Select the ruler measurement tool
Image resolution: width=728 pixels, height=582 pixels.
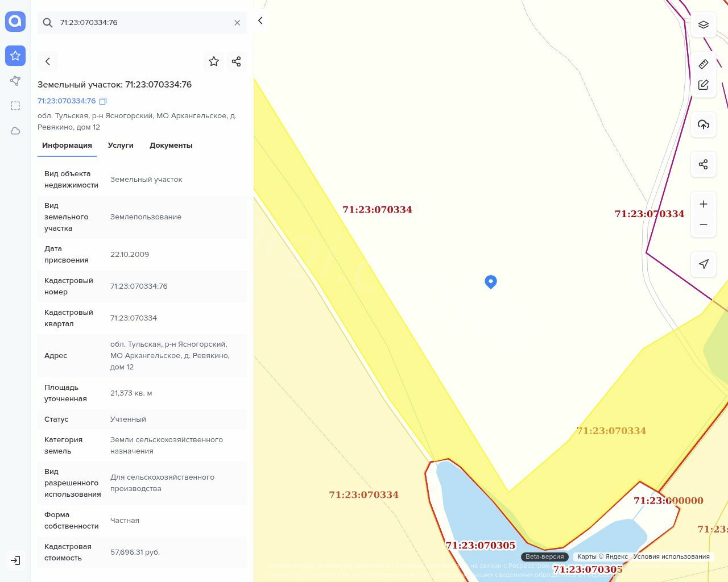(x=703, y=64)
